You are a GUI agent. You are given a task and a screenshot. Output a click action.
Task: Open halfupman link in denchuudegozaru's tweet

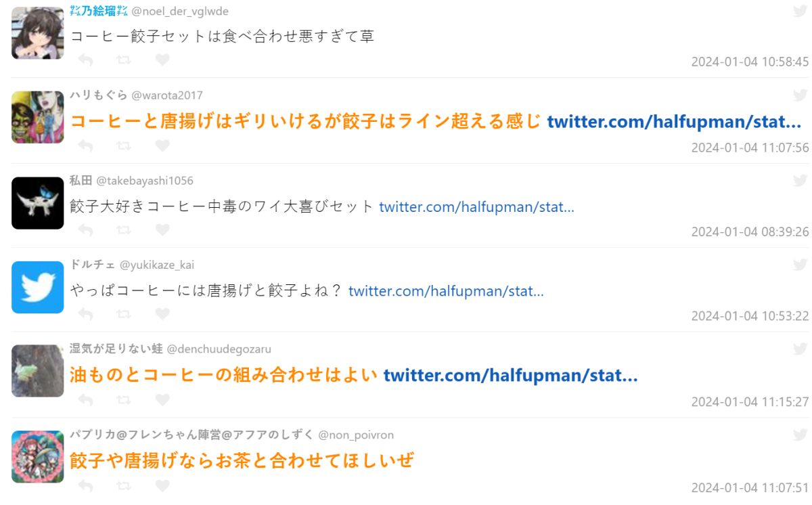[510, 375]
